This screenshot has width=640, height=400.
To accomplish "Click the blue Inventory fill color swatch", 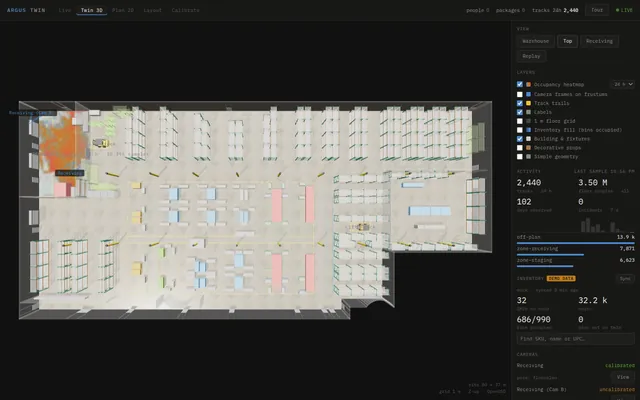I will click(x=529, y=130).
